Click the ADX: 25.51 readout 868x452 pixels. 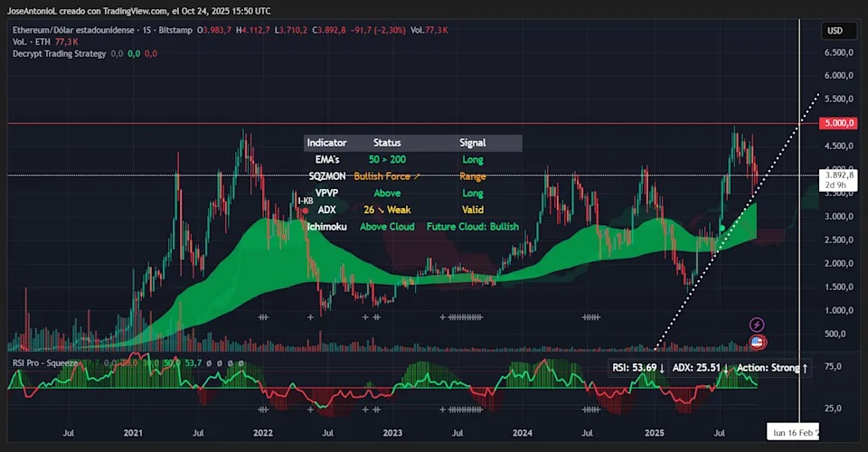pos(700,368)
